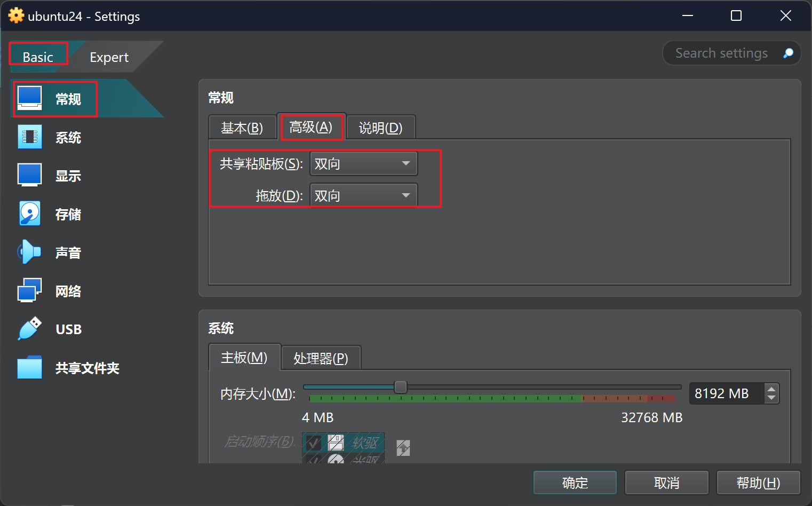Expand the 共享粘贴板 (Shared Clipboard) dropdown
The image size is (812, 506).
pos(363,164)
